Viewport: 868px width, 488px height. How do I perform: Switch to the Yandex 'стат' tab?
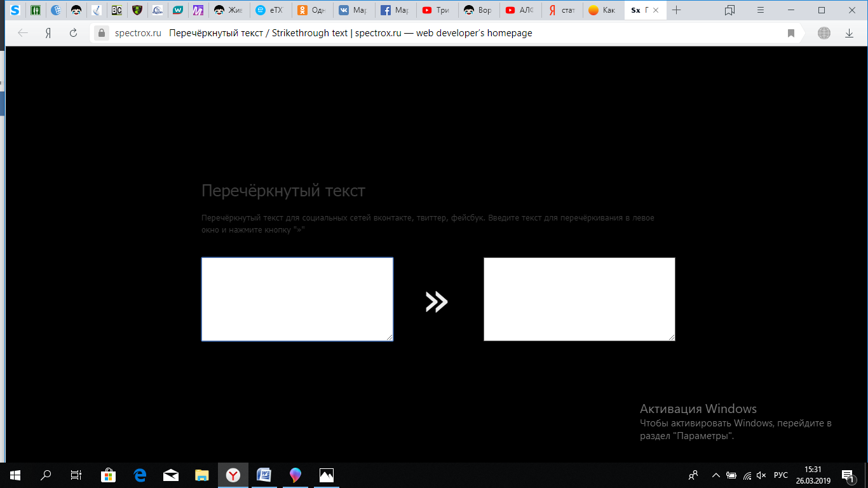coord(561,10)
